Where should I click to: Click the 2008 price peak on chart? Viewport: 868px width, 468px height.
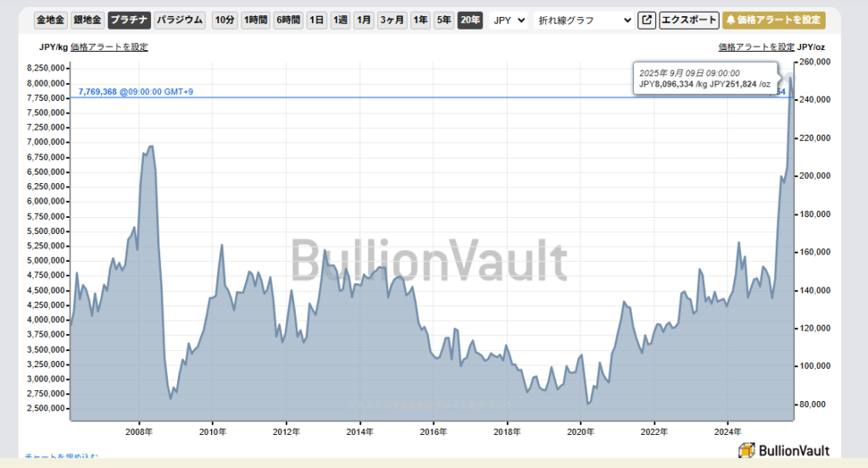[x=151, y=147]
